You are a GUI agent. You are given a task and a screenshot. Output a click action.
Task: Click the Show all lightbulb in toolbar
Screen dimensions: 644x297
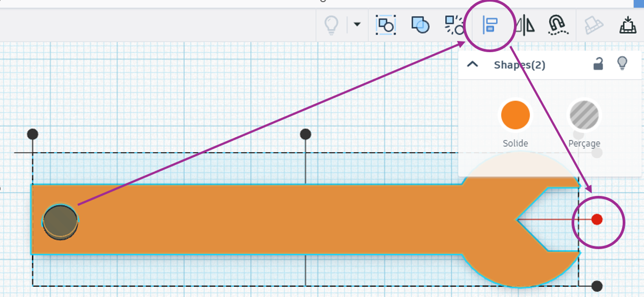click(331, 24)
